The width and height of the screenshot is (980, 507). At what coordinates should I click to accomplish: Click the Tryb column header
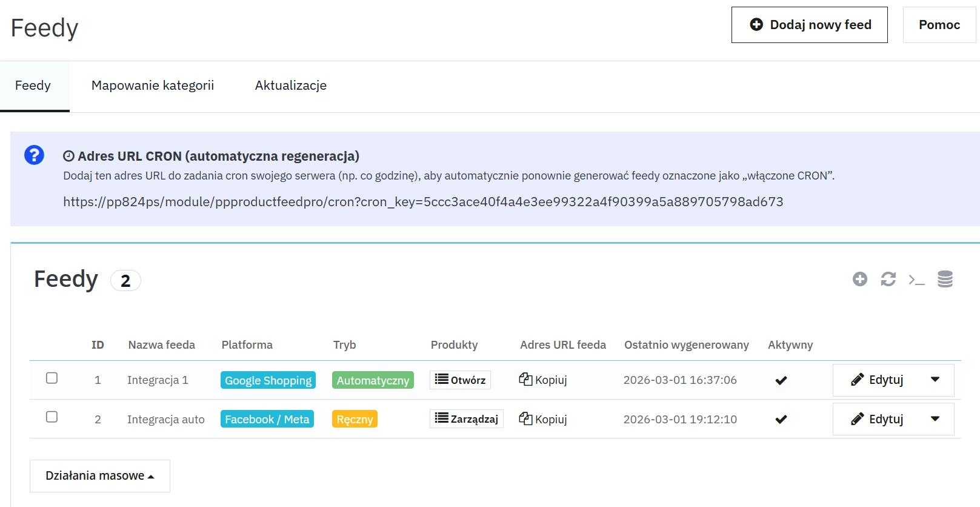click(x=345, y=344)
